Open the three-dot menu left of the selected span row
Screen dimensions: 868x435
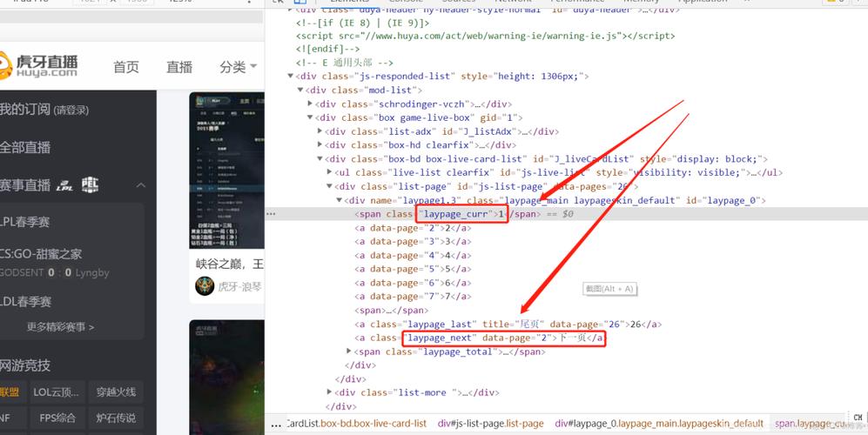(272, 214)
